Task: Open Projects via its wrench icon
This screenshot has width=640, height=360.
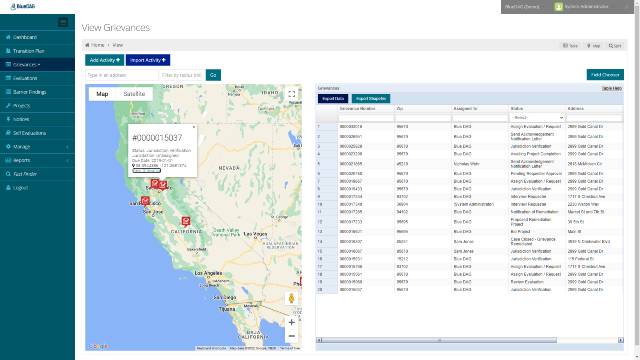Action: [x=8, y=106]
